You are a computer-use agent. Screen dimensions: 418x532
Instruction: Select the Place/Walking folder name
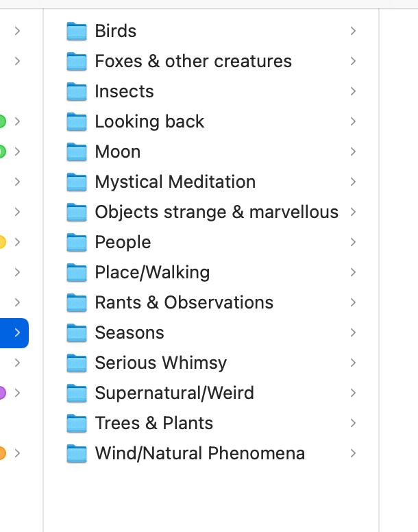click(x=152, y=272)
